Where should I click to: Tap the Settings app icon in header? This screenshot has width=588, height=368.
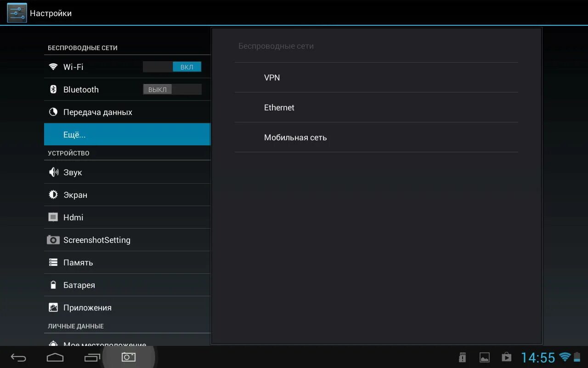17,12
